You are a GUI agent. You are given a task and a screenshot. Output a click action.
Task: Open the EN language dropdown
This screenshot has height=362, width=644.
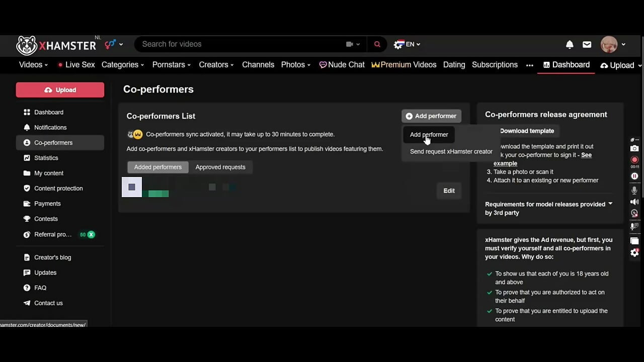tap(408, 44)
